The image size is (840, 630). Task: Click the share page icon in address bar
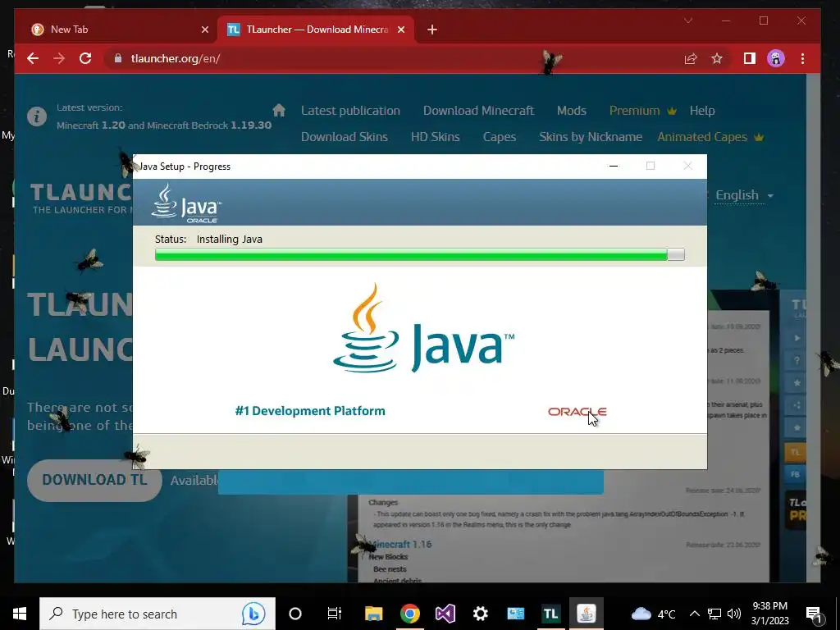[691, 58]
